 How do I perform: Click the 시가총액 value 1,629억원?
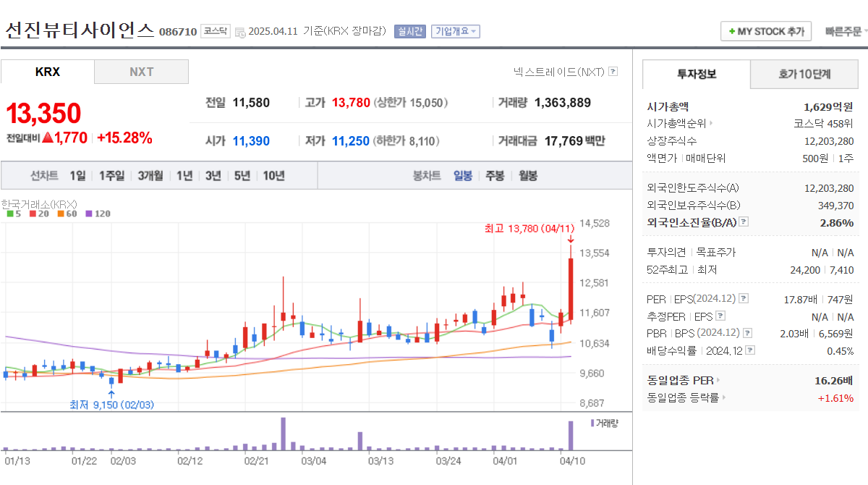click(828, 106)
